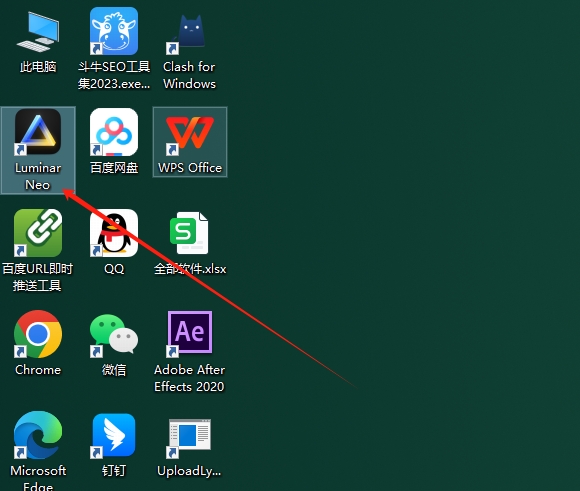Click the 'Chrome' label text
The height and width of the screenshot is (491, 580).
pyautogui.click(x=38, y=370)
